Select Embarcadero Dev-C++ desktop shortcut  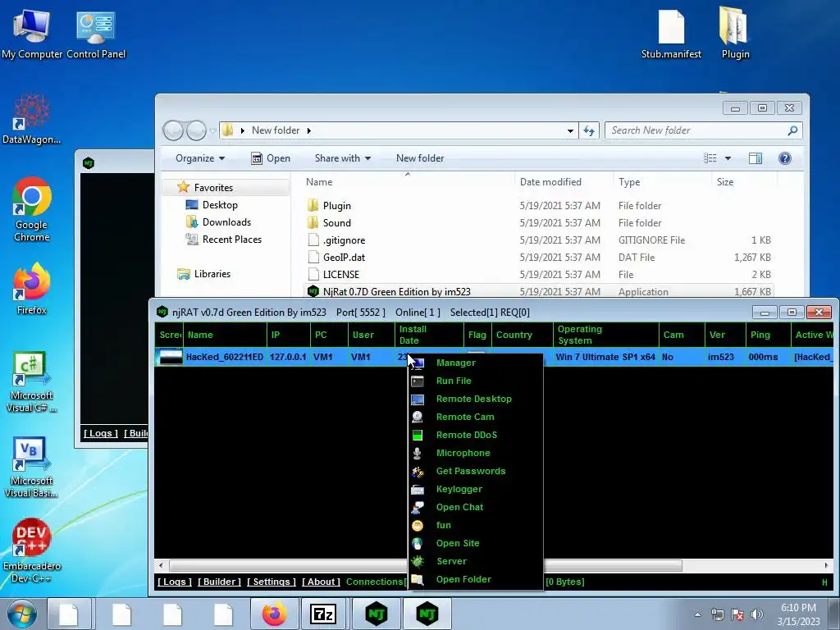[x=32, y=550]
